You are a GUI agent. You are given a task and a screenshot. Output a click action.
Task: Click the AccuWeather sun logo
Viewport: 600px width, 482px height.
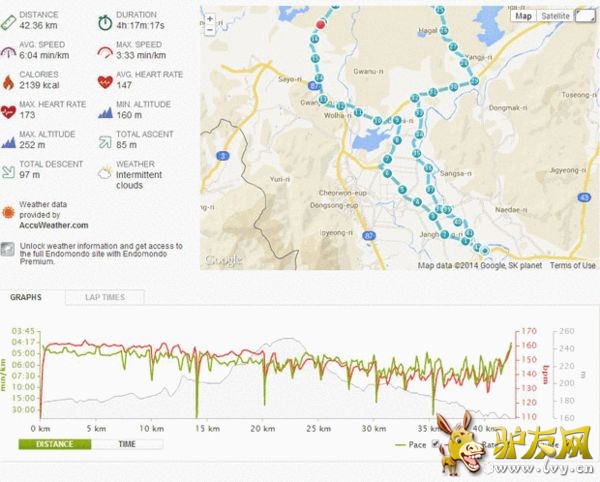coord(8,211)
